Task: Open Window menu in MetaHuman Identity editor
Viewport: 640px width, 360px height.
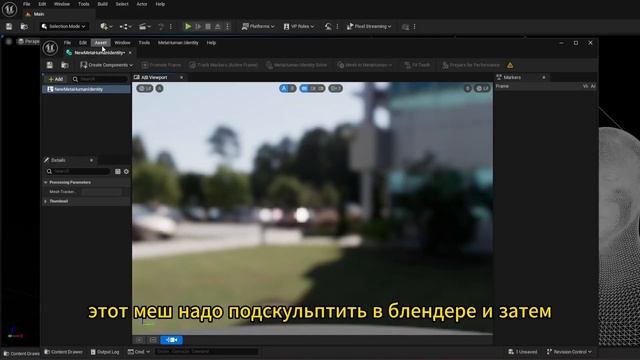Action: [x=122, y=43]
